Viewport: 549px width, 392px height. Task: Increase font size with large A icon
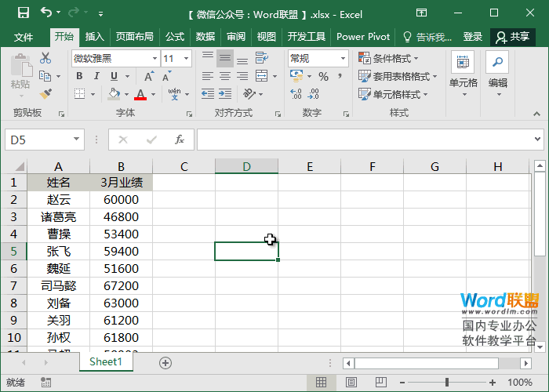pos(149,76)
